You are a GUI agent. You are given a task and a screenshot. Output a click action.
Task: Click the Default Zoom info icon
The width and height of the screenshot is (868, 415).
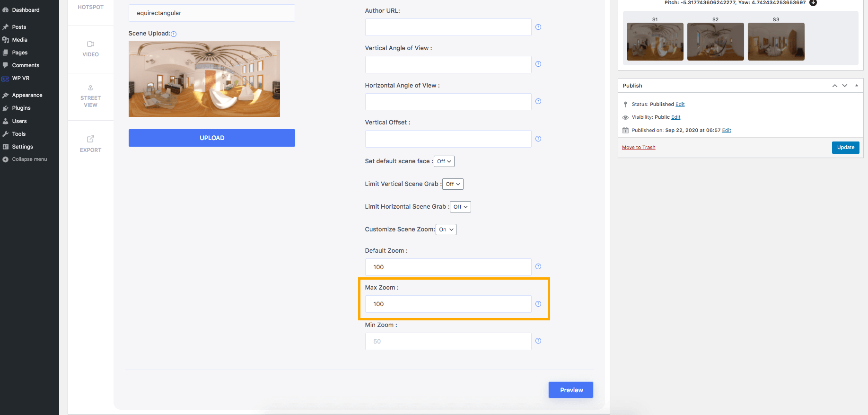pyautogui.click(x=538, y=266)
